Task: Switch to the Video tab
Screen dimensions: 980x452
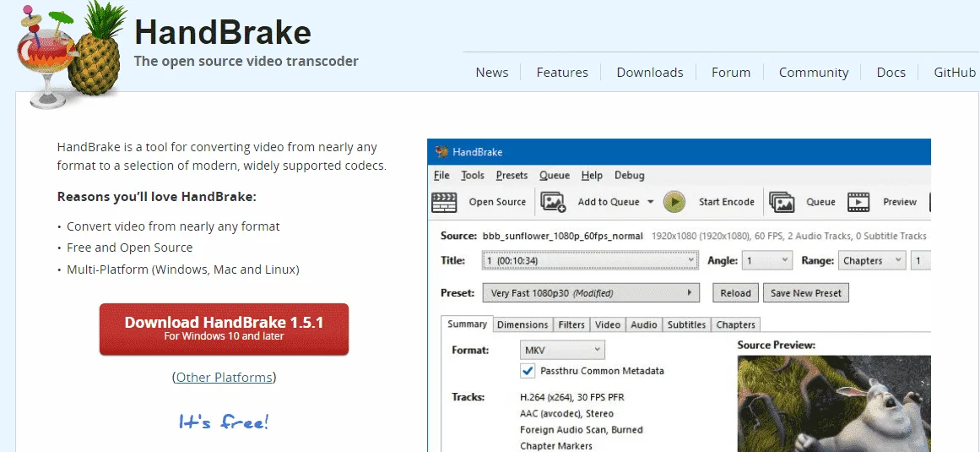Action: coord(608,324)
